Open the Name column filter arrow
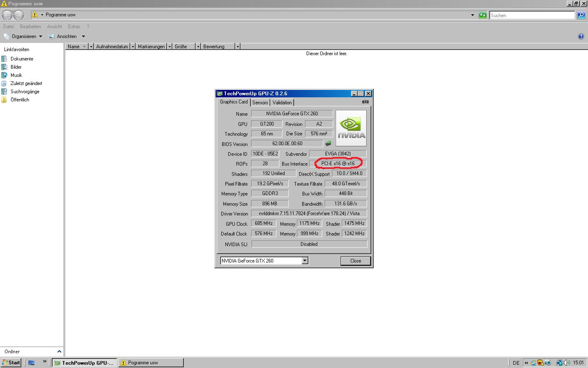The image size is (588, 368). click(x=91, y=47)
